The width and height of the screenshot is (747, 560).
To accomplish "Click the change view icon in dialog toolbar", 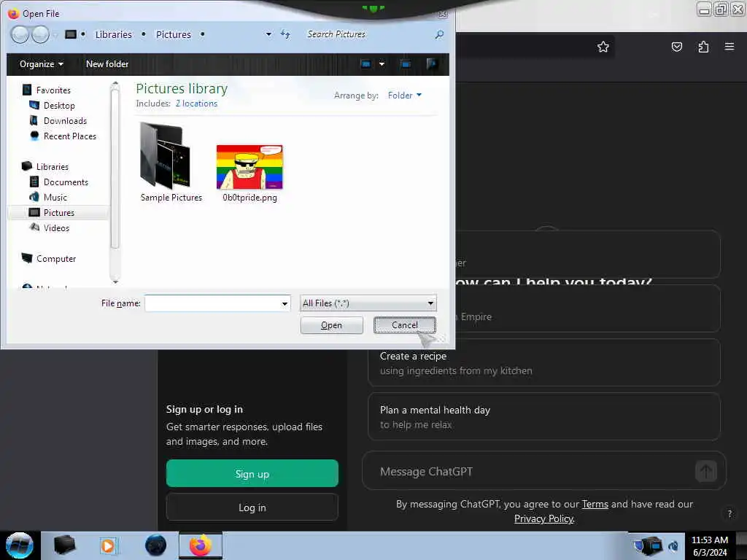I will pos(365,64).
